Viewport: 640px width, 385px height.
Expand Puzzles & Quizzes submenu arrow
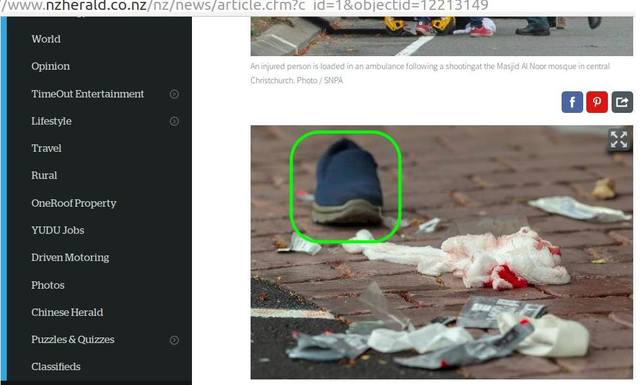click(x=174, y=340)
